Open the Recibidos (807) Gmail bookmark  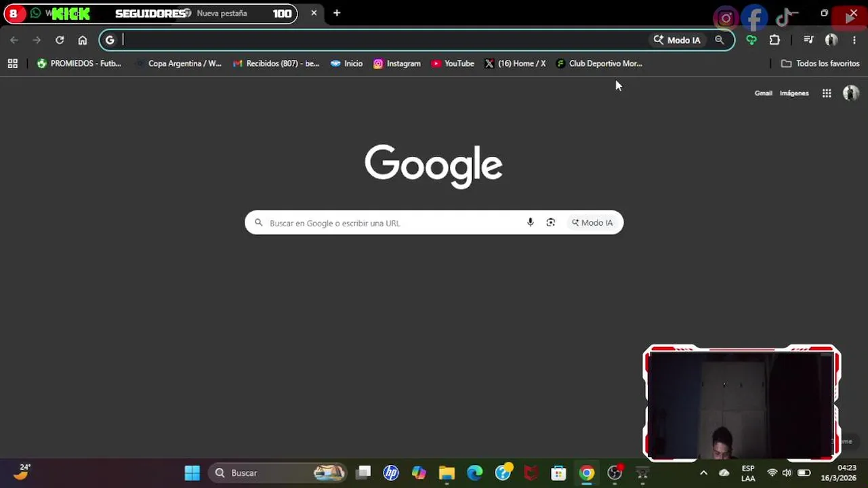click(276, 64)
